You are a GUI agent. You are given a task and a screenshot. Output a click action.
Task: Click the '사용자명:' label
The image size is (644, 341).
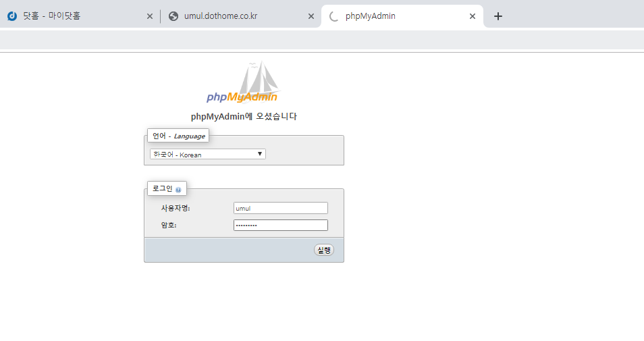(x=176, y=208)
